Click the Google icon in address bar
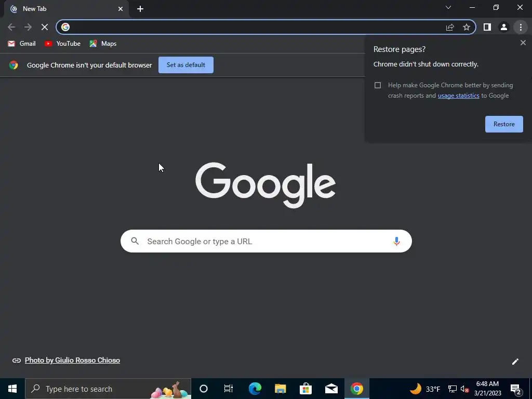The width and height of the screenshot is (532, 399). (x=65, y=27)
